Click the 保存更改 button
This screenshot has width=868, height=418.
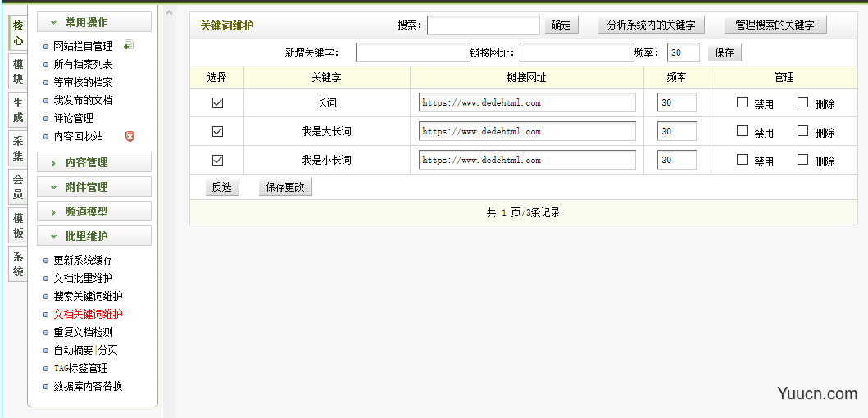[285, 187]
